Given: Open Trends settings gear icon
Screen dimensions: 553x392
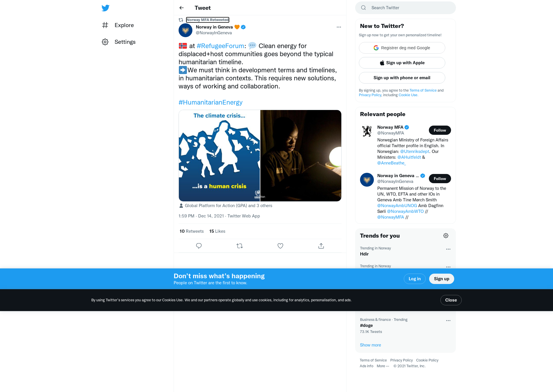Looking at the screenshot, I should pyautogui.click(x=446, y=236).
